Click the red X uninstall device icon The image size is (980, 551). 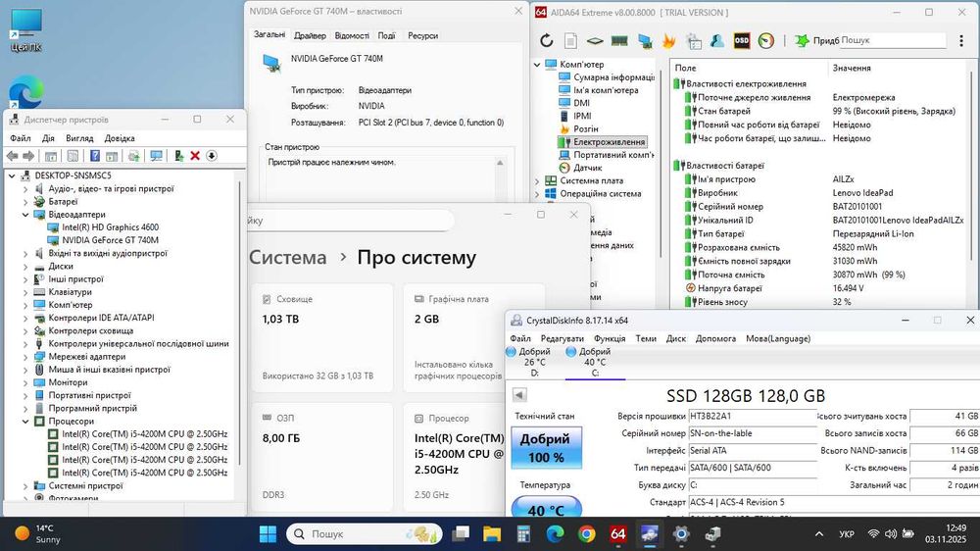pyautogui.click(x=195, y=156)
